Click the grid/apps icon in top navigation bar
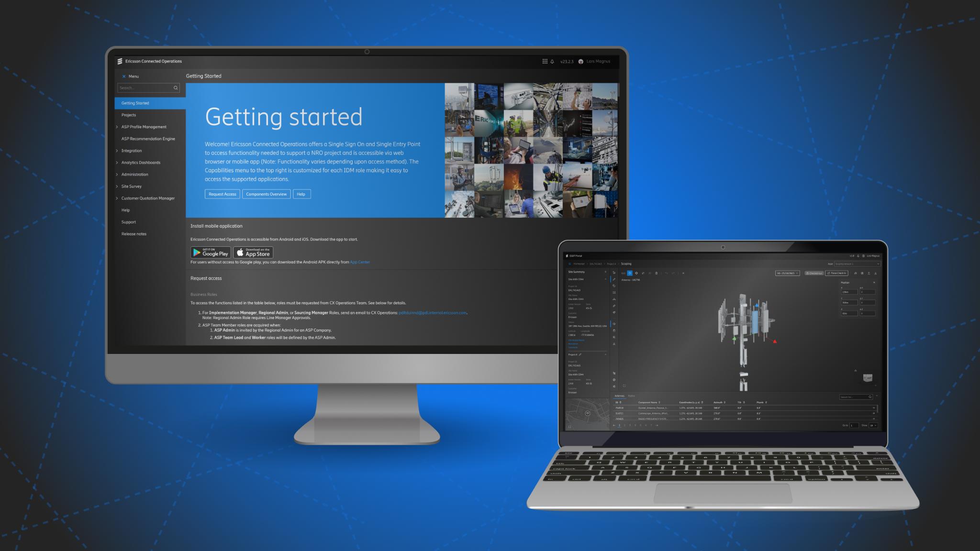The image size is (980, 551). pyautogui.click(x=544, y=62)
